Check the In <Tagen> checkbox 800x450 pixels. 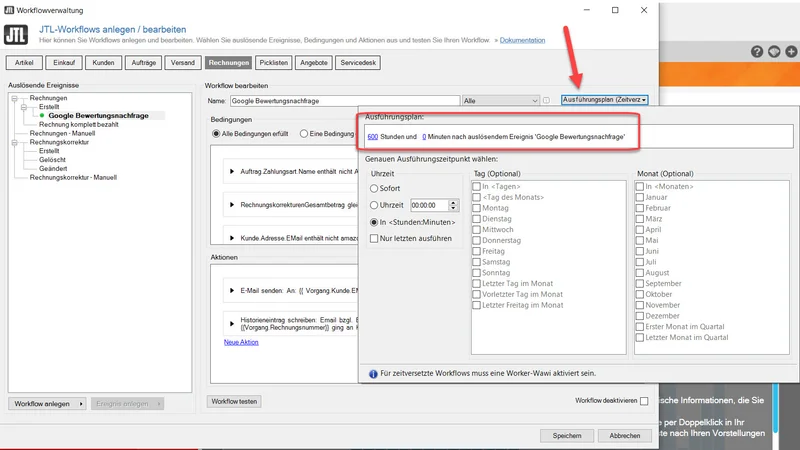coord(477,187)
